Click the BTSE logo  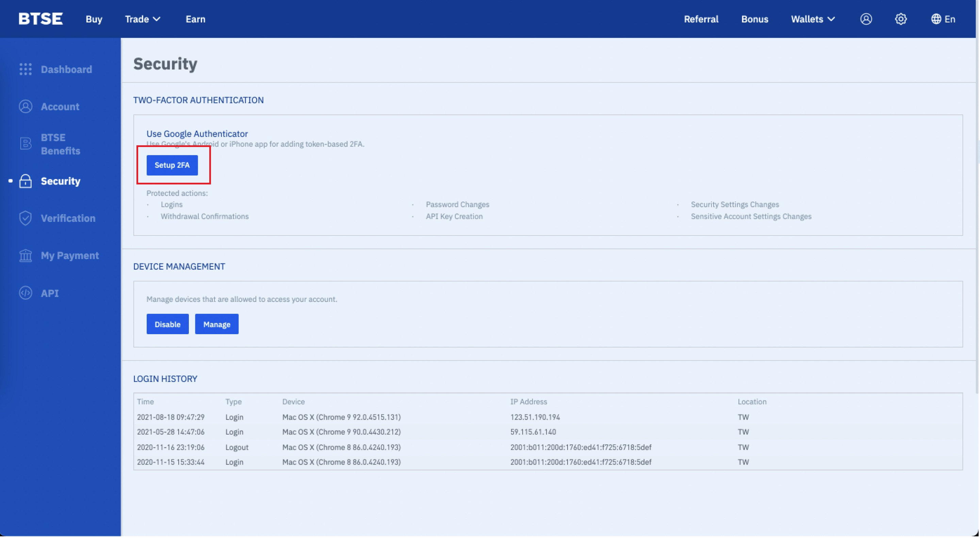(41, 19)
